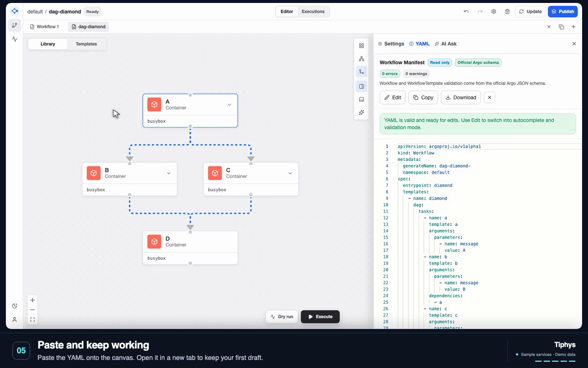Close the right side panel

574,44
